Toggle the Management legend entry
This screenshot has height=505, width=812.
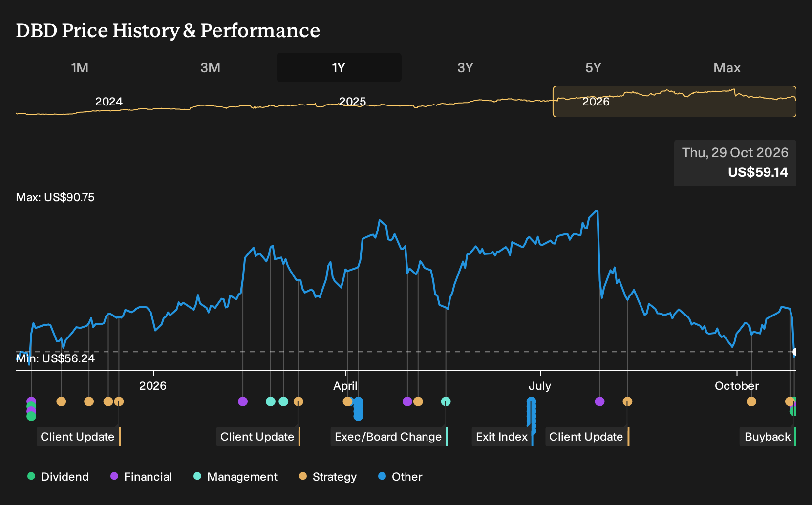coord(235,477)
